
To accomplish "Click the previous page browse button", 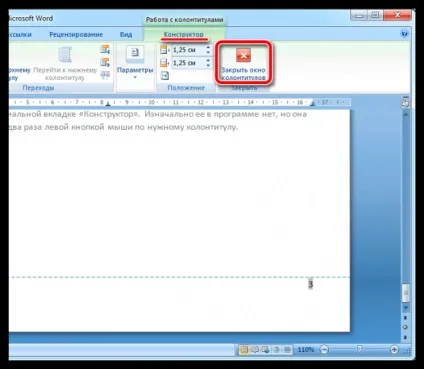I will point(406,318).
